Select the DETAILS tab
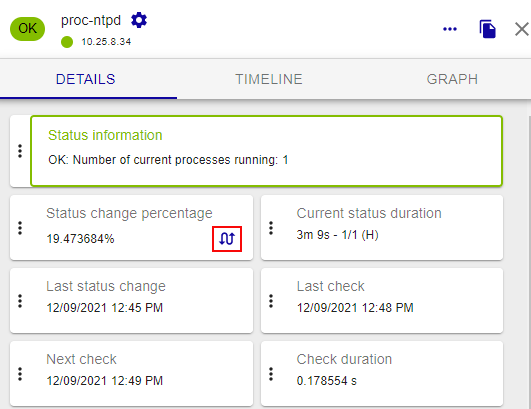 (x=86, y=79)
